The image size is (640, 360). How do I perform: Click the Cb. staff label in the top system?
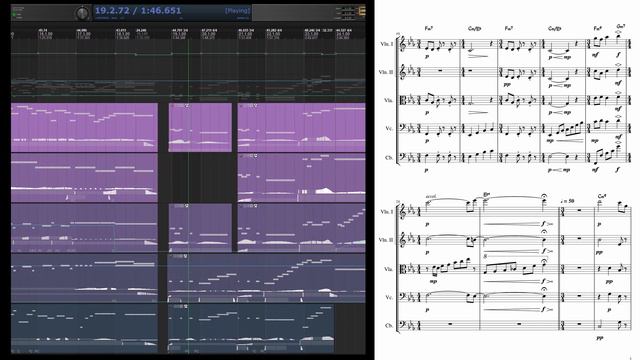(x=389, y=157)
